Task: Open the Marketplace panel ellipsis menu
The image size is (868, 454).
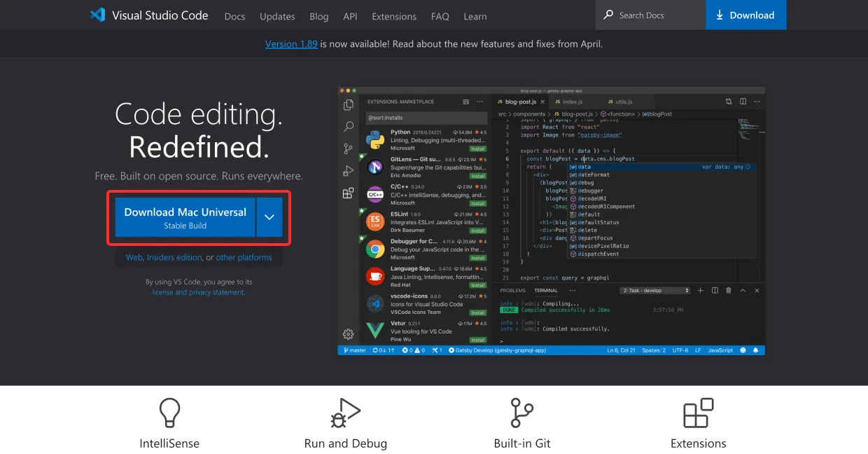Action: click(479, 102)
